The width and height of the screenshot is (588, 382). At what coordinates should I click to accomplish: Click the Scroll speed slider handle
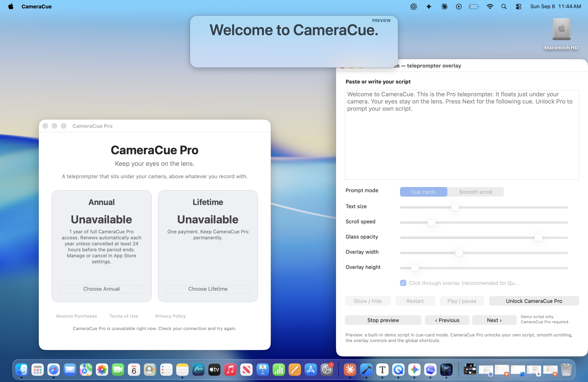pos(431,223)
